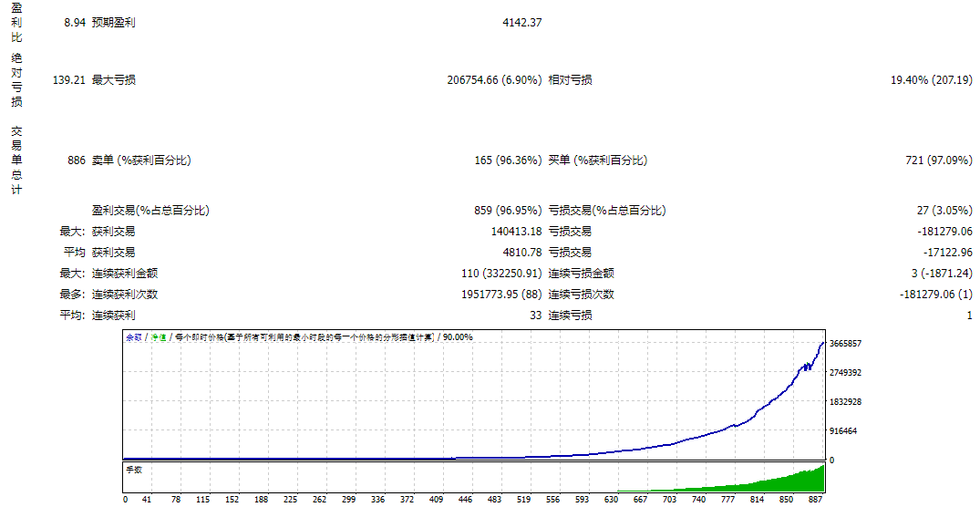Image resolution: width=980 pixels, height=507 pixels.
Task: Click the y-axis value 3665857
Action: coord(845,343)
